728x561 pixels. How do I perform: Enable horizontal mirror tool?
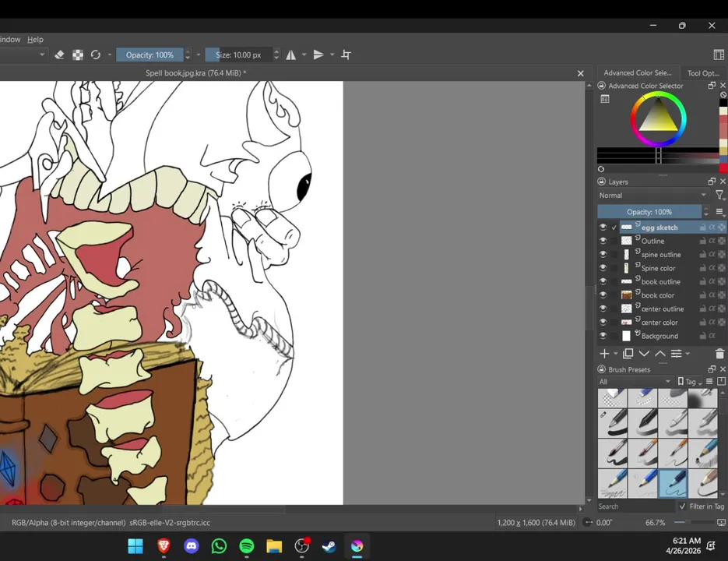pyautogui.click(x=290, y=55)
